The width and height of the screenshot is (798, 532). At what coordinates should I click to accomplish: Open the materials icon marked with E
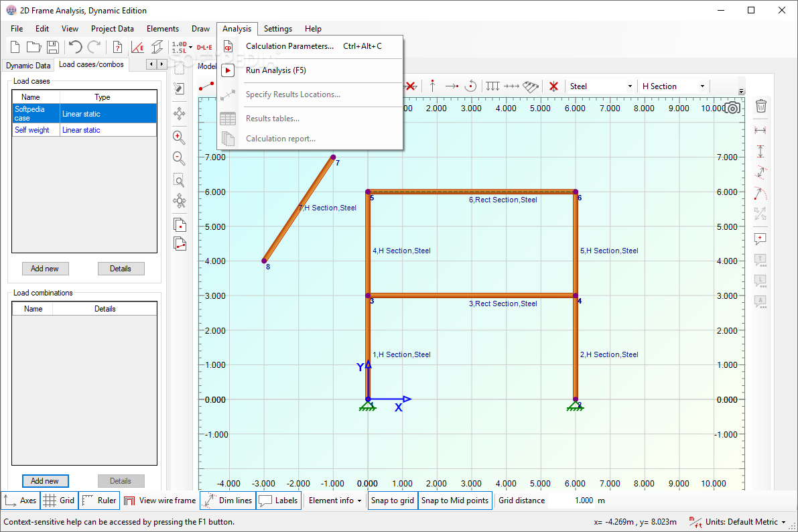(137, 48)
